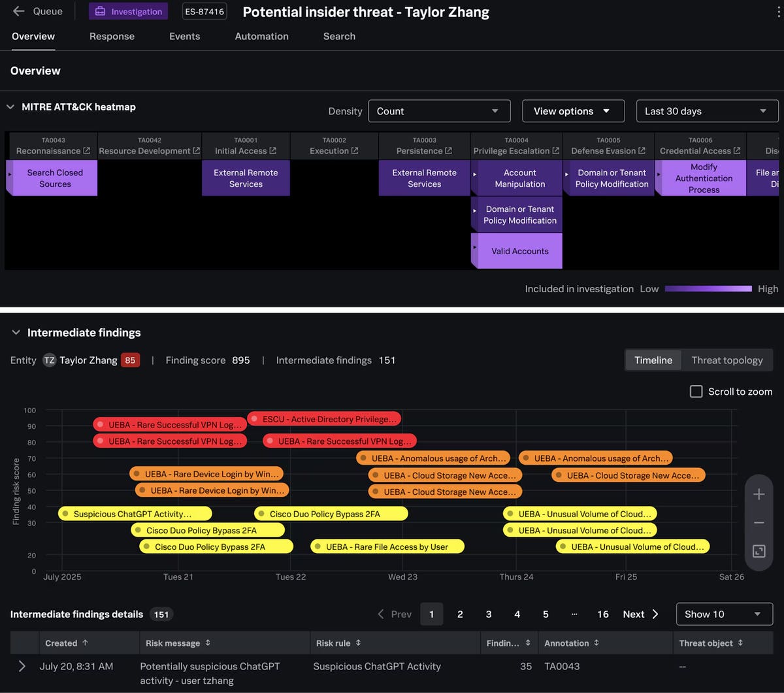This screenshot has height=693, width=784.
Task: Switch to the Events tab
Action: (184, 37)
